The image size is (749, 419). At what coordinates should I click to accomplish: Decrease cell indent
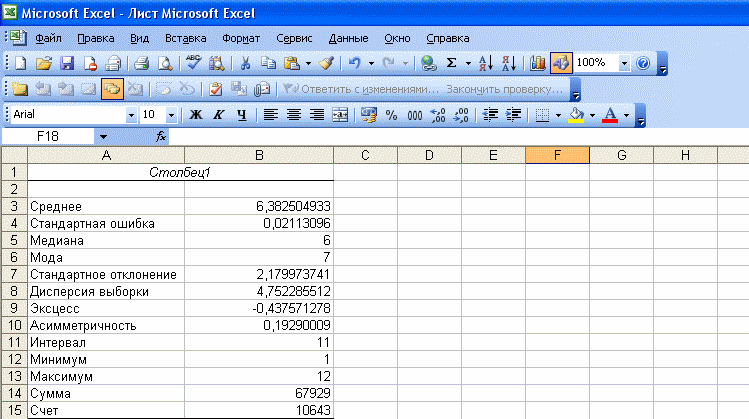click(x=490, y=115)
